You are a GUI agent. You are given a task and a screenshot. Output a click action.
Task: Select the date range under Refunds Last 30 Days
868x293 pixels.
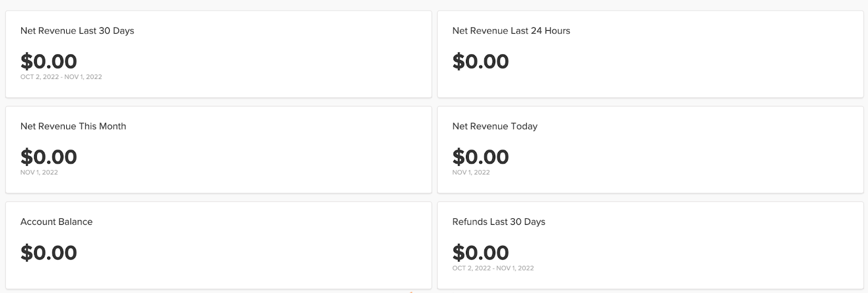pos(493,268)
